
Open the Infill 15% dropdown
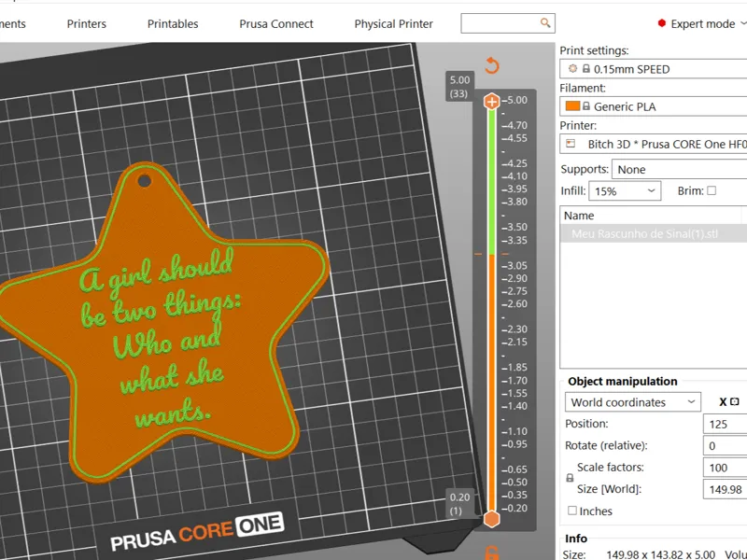click(x=625, y=191)
